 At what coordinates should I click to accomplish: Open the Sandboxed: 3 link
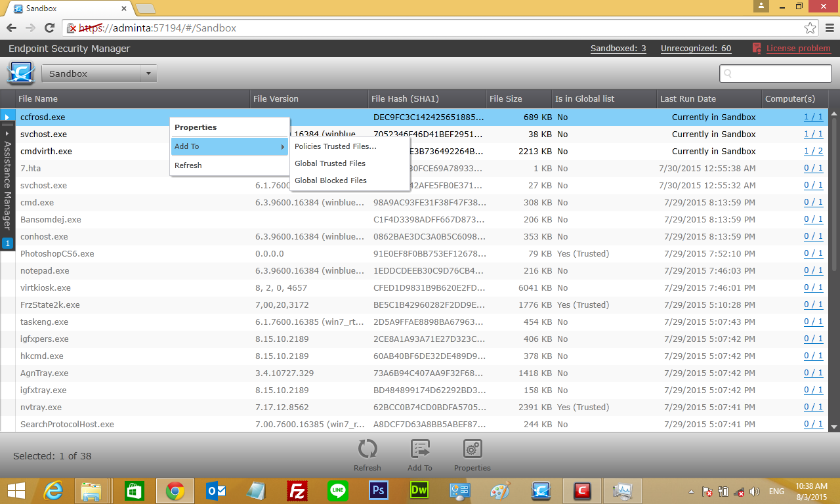[x=618, y=49]
